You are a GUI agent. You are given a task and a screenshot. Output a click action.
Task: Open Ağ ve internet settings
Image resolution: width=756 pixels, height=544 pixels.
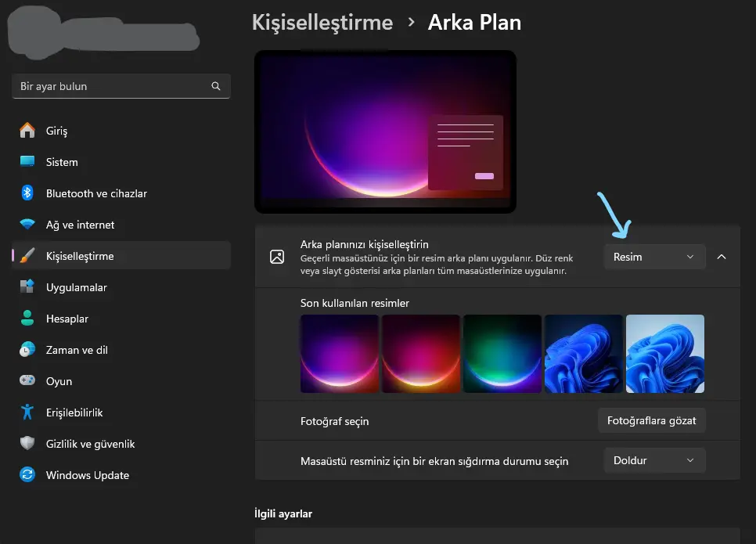(121, 225)
